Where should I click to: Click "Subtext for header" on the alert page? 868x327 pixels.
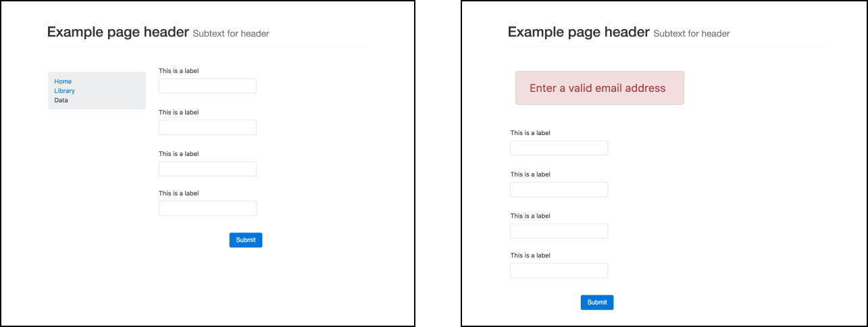(692, 34)
